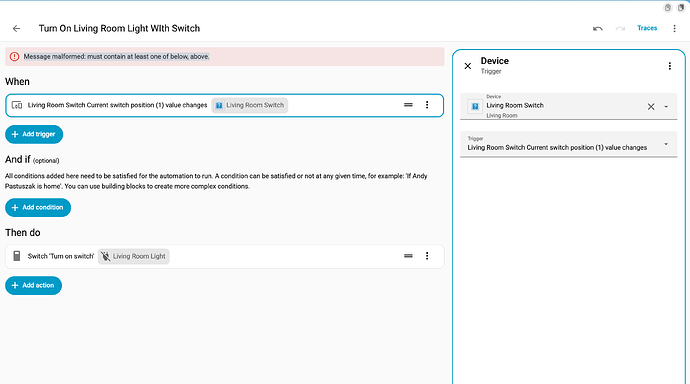
Task: Click the greyed redo arrow
Action: pyautogui.click(x=620, y=29)
